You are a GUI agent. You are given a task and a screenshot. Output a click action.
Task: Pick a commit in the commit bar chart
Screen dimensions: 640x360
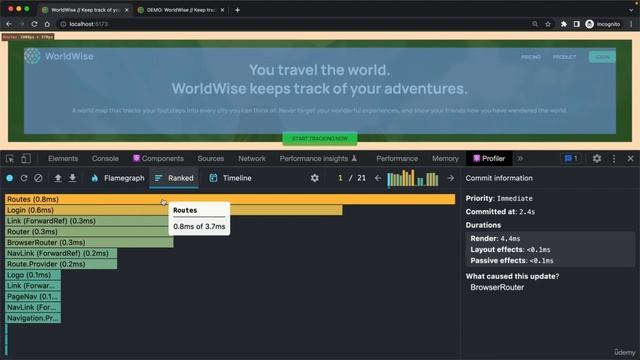pos(413,178)
